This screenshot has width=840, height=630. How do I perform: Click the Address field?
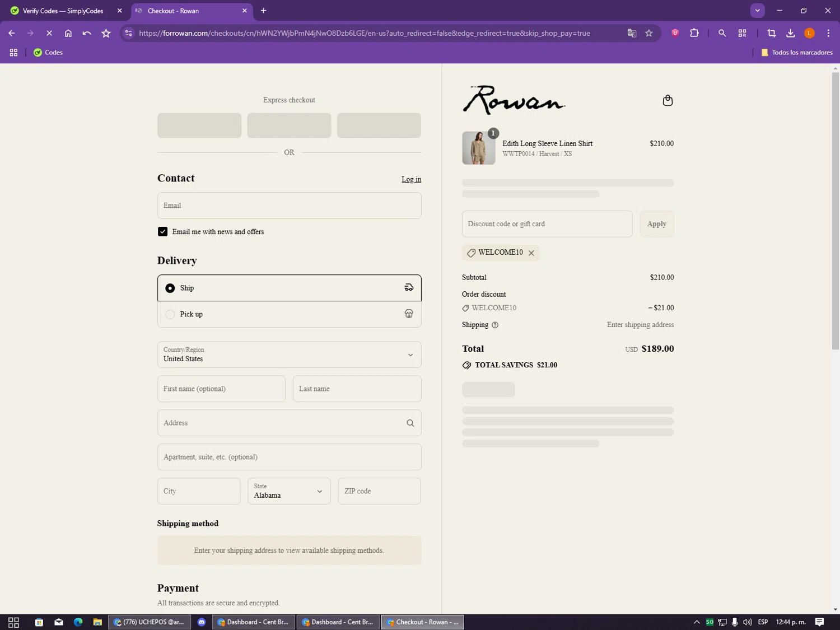(290, 423)
